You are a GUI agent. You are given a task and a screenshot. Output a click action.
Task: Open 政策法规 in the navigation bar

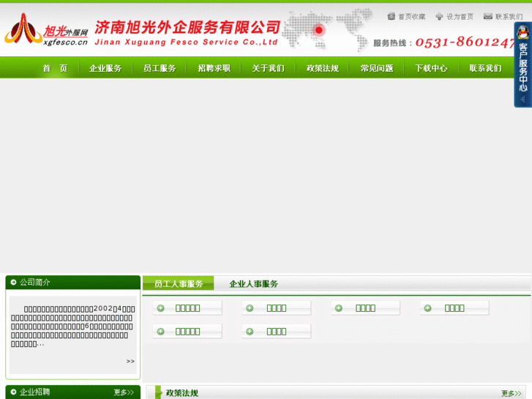point(323,68)
